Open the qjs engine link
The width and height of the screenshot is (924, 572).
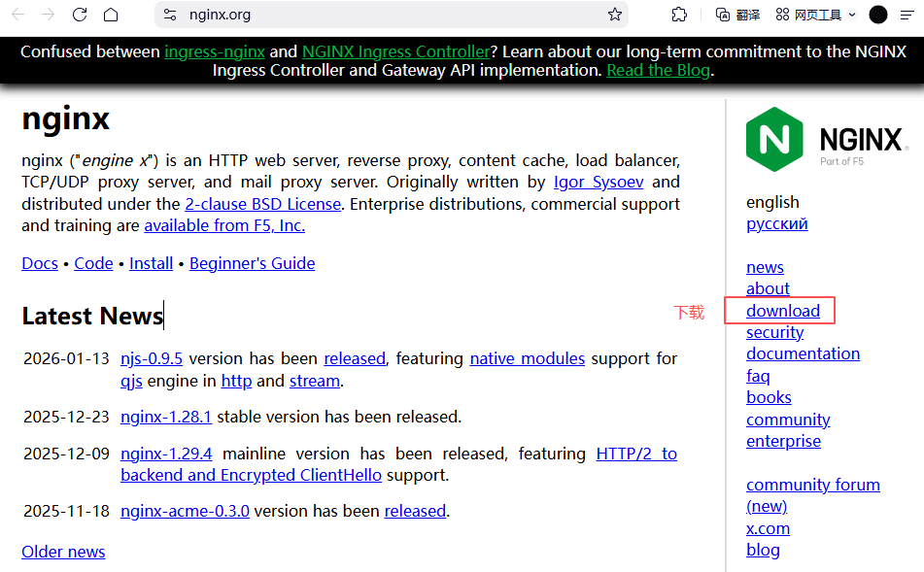click(x=131, y=381)
